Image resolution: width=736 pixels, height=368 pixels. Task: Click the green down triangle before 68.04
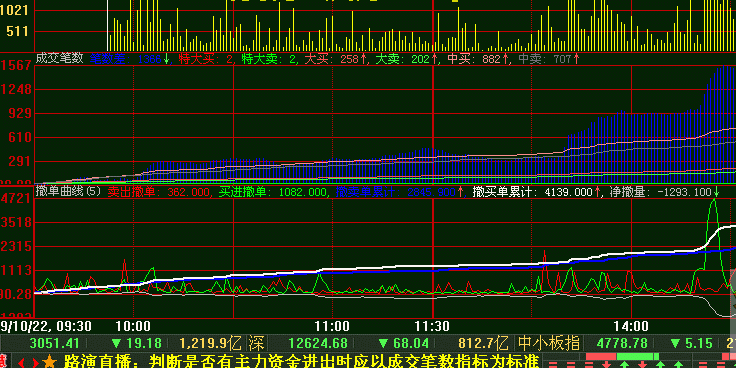(383, 344)
